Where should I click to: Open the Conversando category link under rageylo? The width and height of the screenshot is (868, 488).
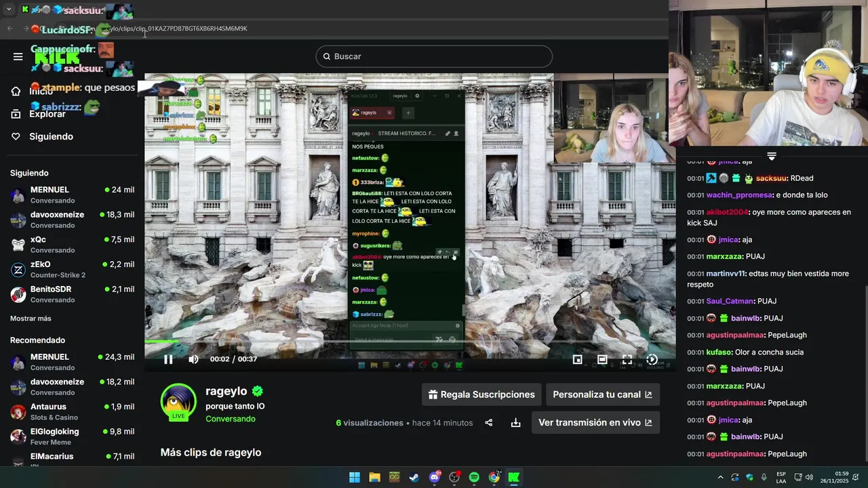[231, 419]
